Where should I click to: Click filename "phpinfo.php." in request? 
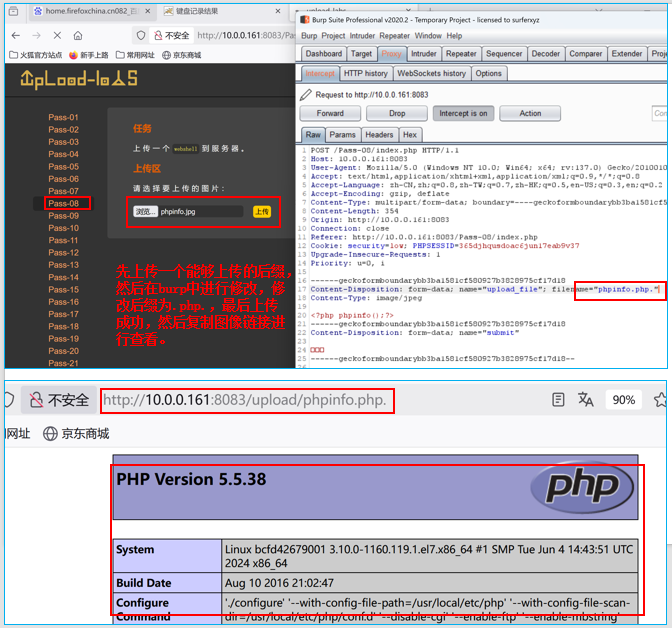[627, 290]
